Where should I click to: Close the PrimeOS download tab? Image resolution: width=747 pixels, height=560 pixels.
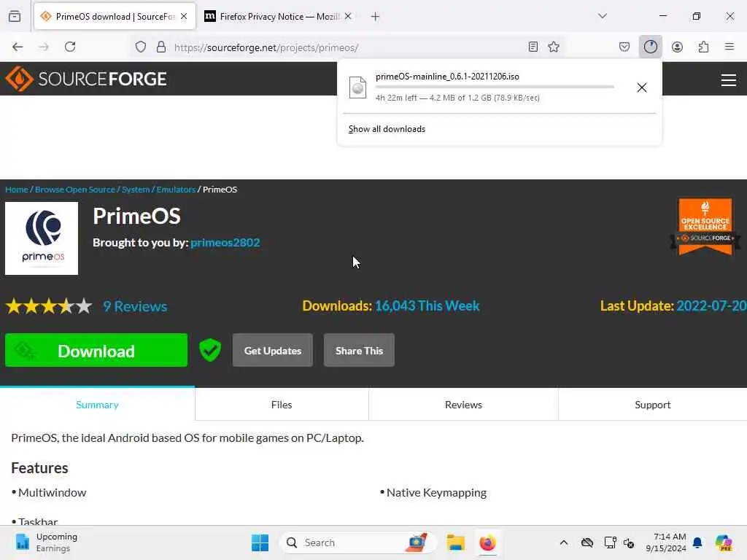pos(184,16)
